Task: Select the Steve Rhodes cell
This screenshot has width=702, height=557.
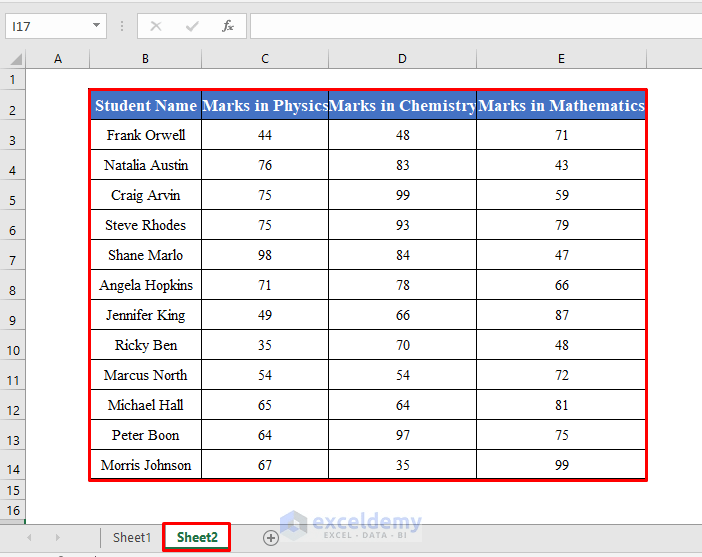Action: point(146,225)
